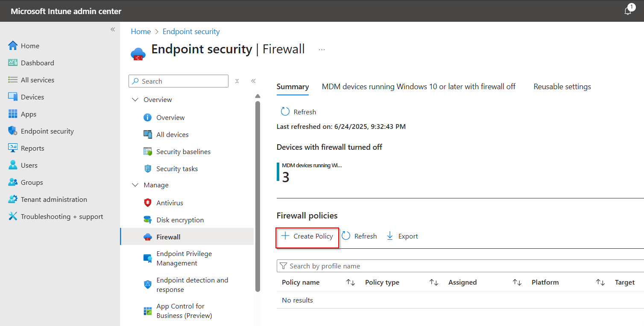Open Disk encryption settings
Image resolution: width=644 pixels, height=326 pixels.
(x=179, y=220)
